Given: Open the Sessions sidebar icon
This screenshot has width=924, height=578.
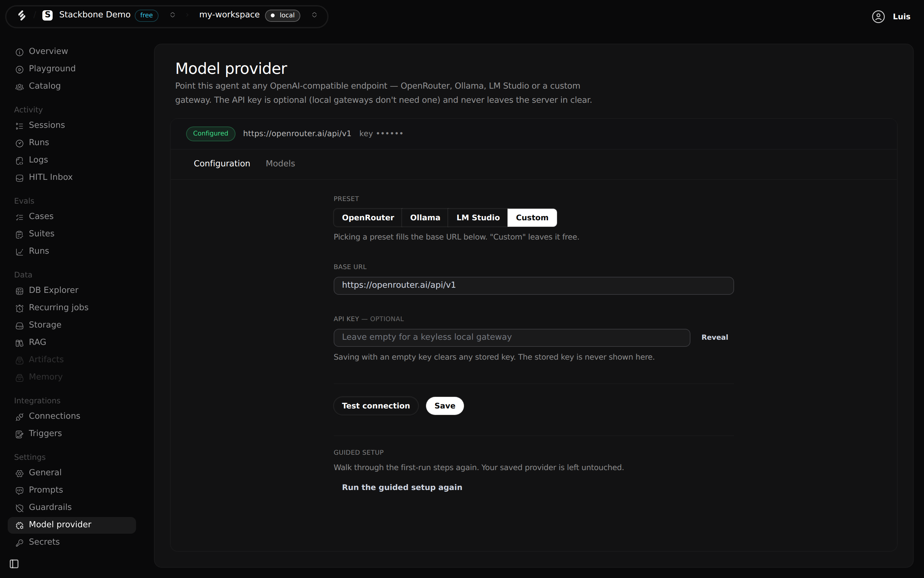Looking at the screenshot, I should click(x=20, y=126).
